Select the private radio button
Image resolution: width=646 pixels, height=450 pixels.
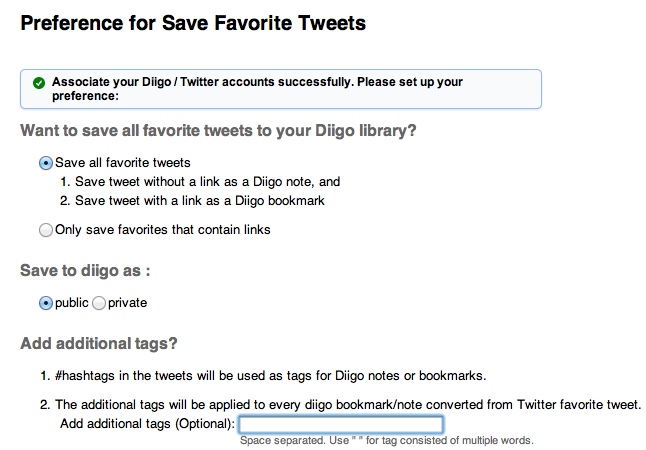pyautogui.click(x=99, y=303)
